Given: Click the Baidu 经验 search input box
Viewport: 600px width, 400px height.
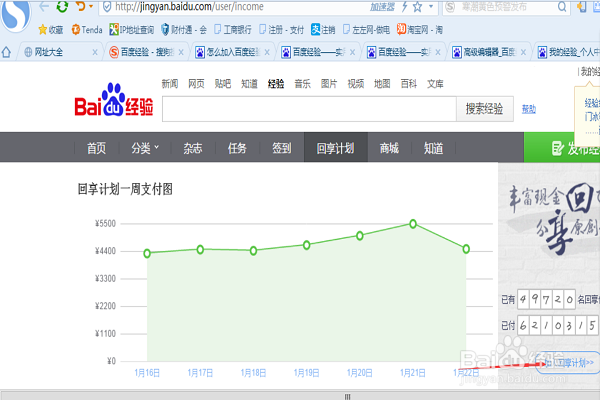Looking at the screenshot, I should (309, 109).
